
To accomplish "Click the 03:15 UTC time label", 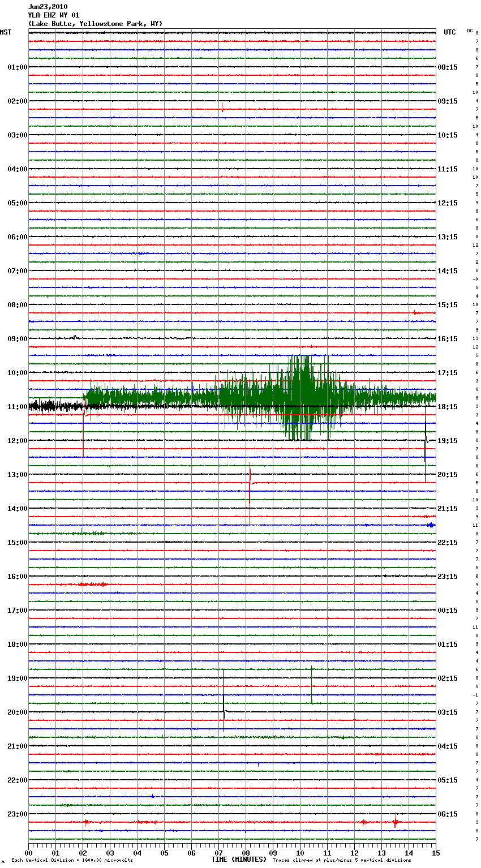I will (x=448, y=712).
